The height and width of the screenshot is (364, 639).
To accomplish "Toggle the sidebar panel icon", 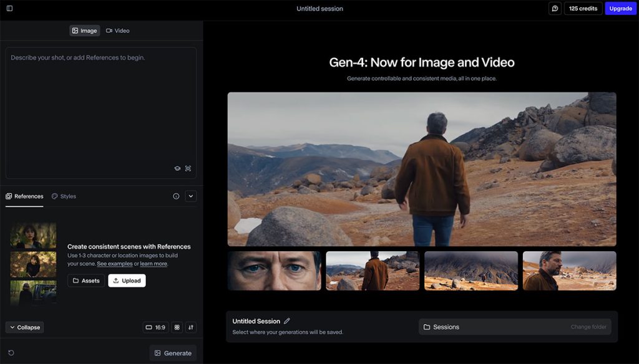I will [x=10, y=8].
